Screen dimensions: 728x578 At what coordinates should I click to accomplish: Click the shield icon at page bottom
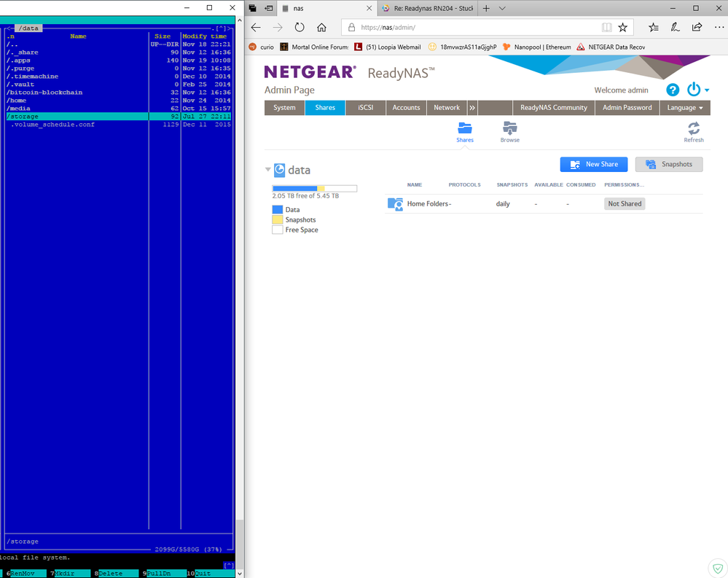(718, 568)
